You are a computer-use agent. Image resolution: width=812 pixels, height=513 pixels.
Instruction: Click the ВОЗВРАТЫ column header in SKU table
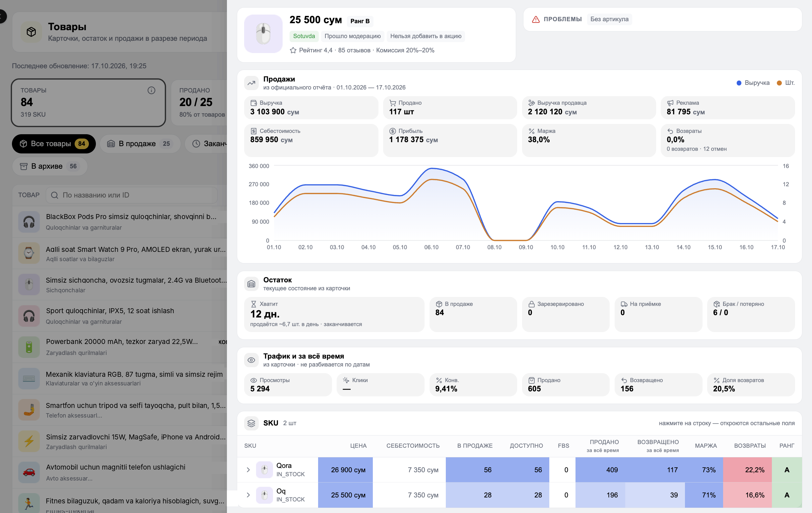tap(750, 446)
